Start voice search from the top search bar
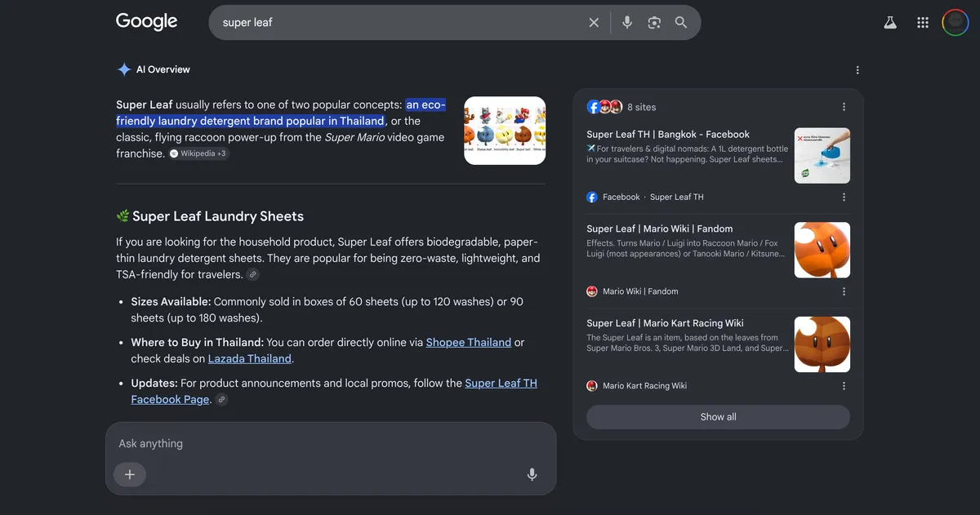 tap(627, 23)
